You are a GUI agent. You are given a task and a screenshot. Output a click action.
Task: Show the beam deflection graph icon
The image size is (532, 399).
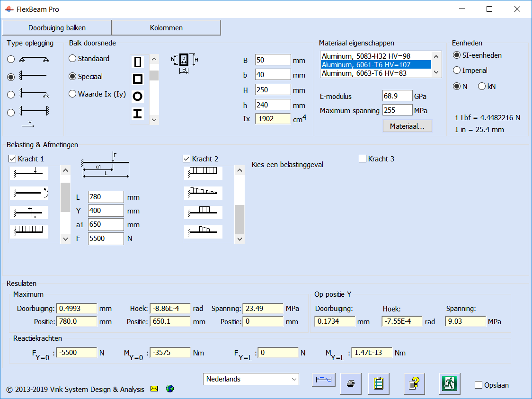[324, 380]
